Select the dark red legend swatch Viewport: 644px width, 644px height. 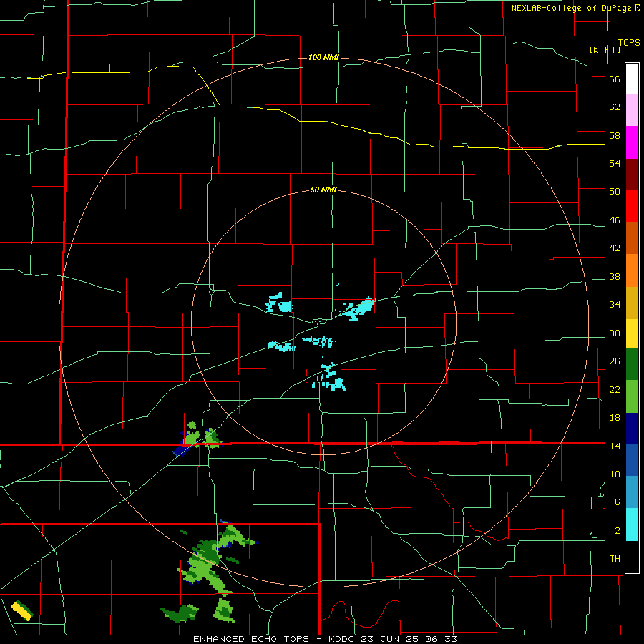632,175
